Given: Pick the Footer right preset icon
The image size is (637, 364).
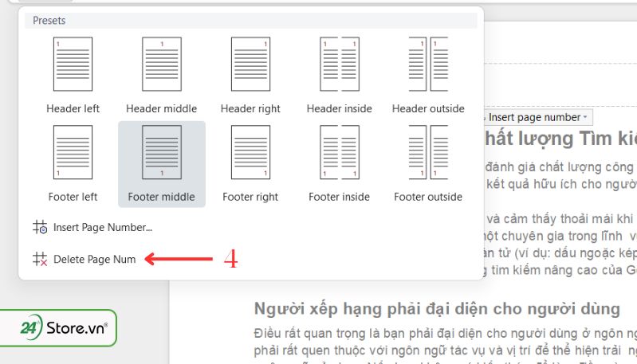Looking at the screenshot, I should click(250, 152).
